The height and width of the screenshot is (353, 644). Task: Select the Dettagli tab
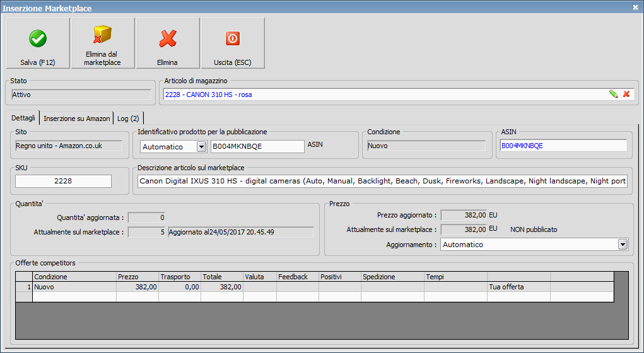pos(23,119)
